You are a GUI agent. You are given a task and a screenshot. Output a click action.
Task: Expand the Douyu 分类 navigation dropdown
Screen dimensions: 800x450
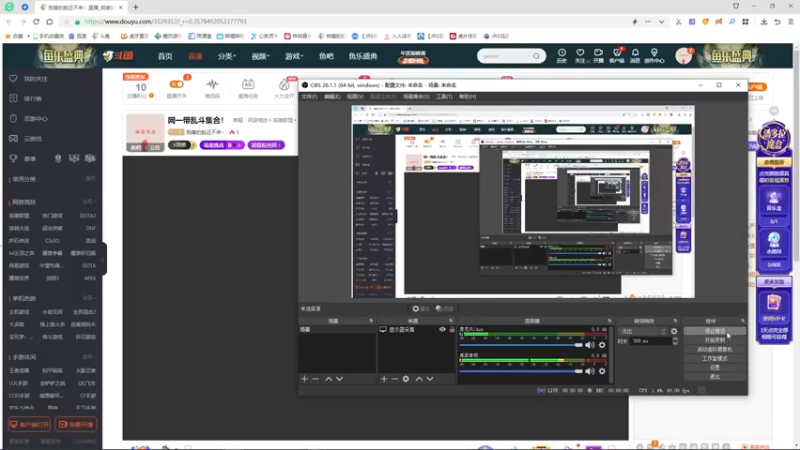pos(227,56)
